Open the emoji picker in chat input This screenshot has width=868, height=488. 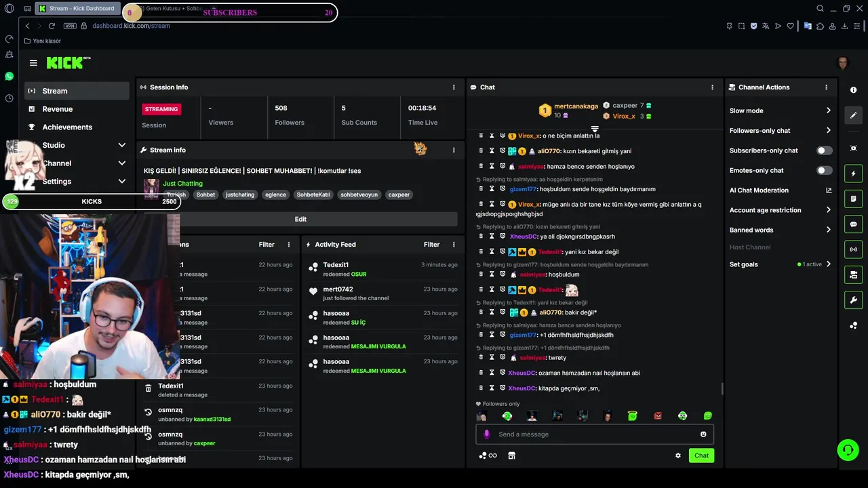[x=703, y=434]
